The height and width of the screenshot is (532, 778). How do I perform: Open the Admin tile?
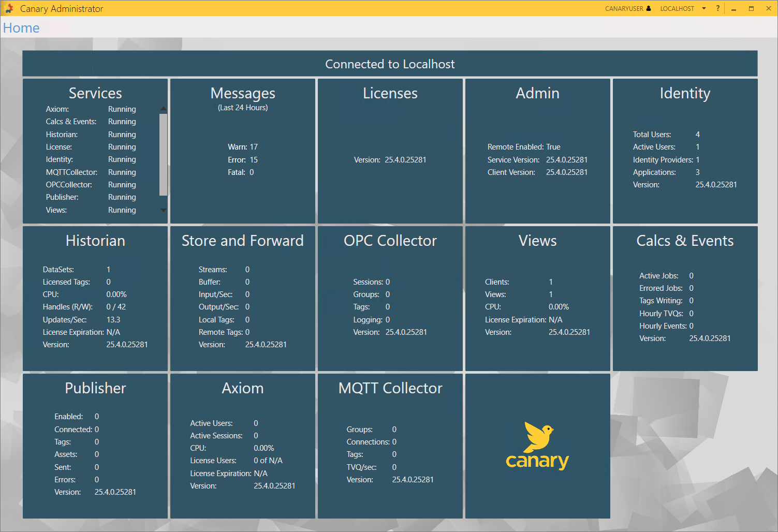click(x=537, y=151)
